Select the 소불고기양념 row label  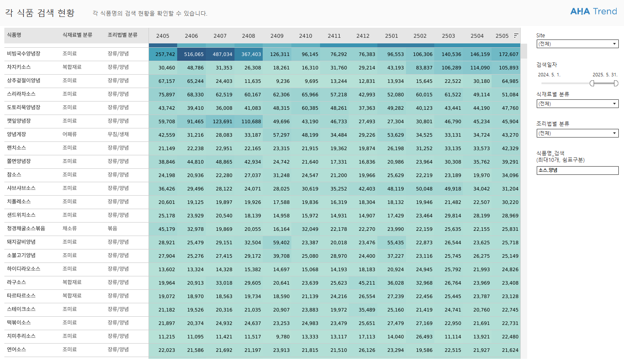(x=21, y=256)
